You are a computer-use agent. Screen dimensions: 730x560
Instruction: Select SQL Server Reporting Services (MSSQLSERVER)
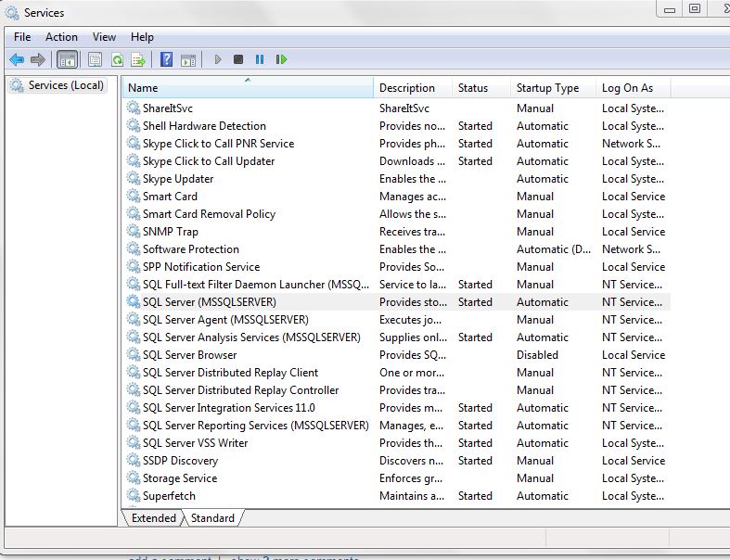256,426
